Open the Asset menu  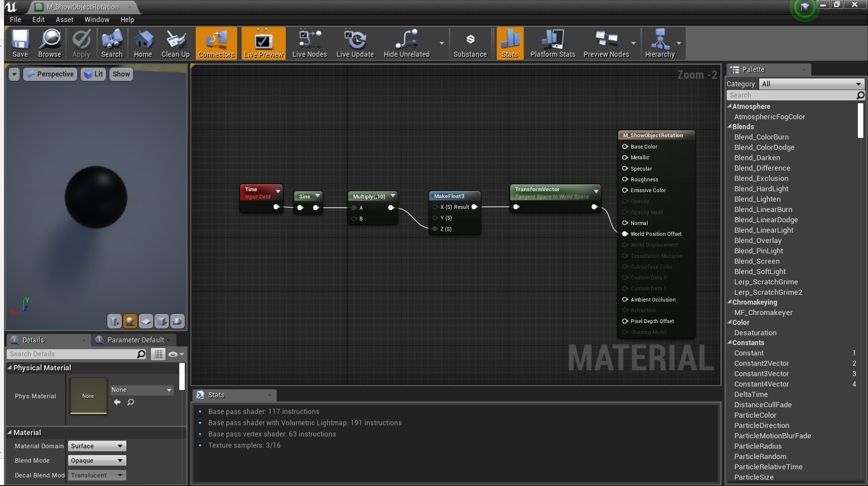pos(64,19)
